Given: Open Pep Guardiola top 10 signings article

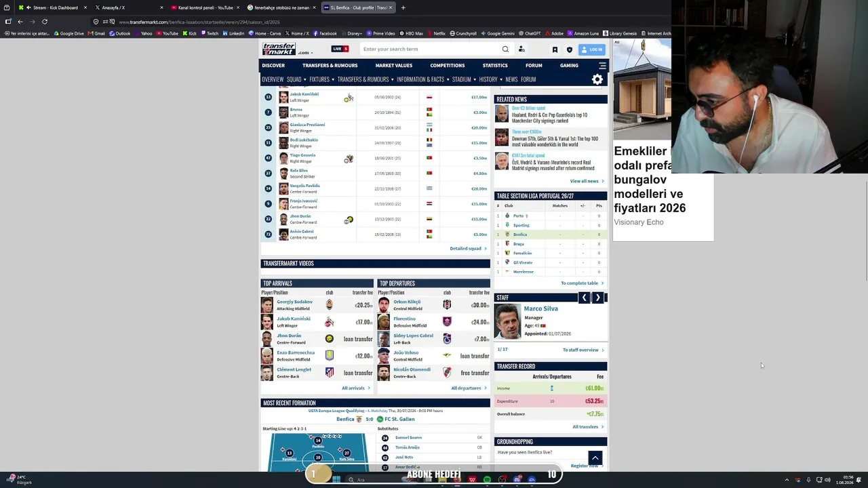Looking at the screenshot, I should 549,118.
